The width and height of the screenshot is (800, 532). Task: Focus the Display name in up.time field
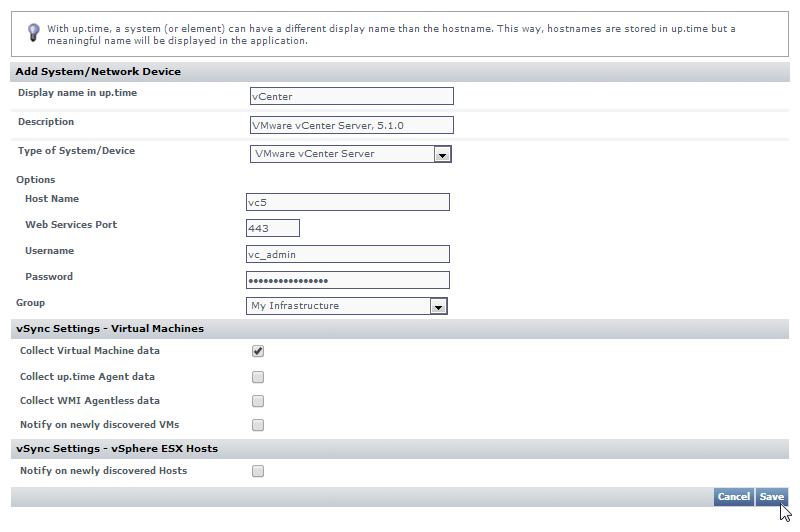352,96
